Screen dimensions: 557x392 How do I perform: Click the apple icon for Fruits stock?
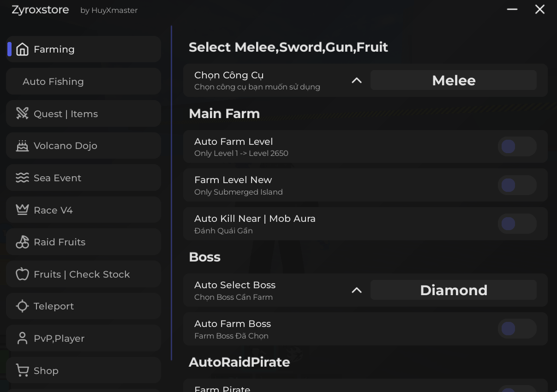[x=22, y=274]
